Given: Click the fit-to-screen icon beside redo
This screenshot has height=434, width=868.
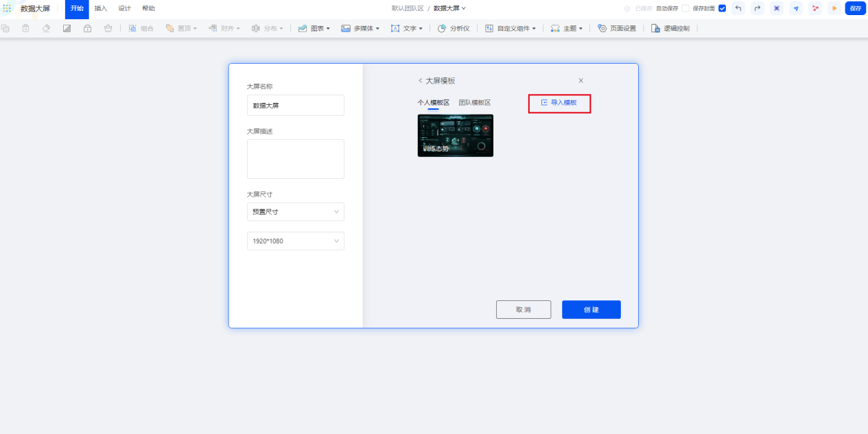Looking at the screenshot, I should (x=777, y=8).
